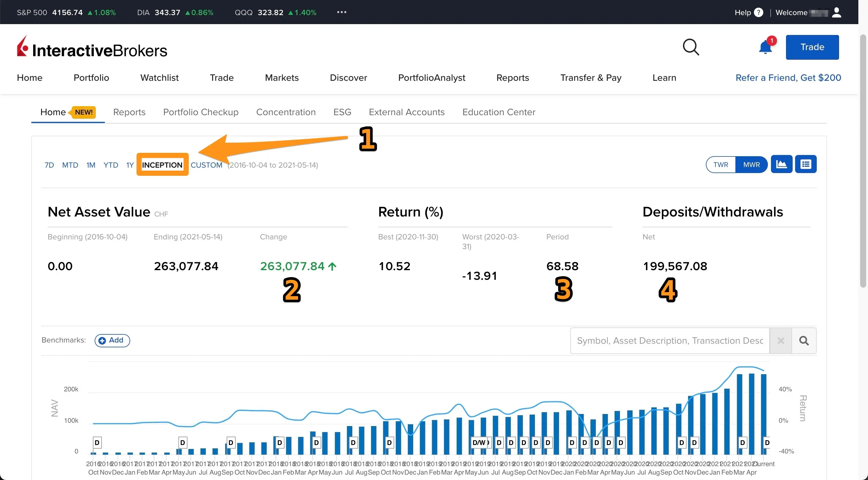Viewport: 868px width, 480px height.
Task: Open the Trade menu item
Action: coord(222,77)
